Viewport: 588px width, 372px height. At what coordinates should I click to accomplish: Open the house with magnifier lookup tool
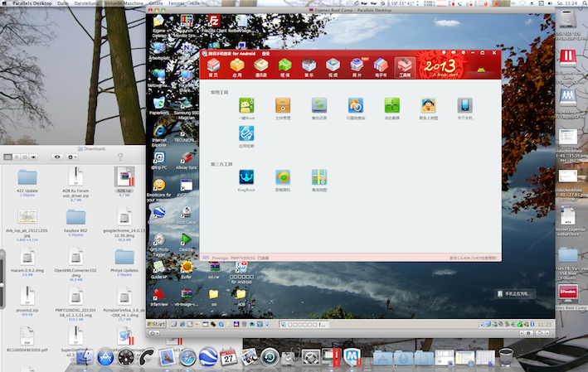356,106
